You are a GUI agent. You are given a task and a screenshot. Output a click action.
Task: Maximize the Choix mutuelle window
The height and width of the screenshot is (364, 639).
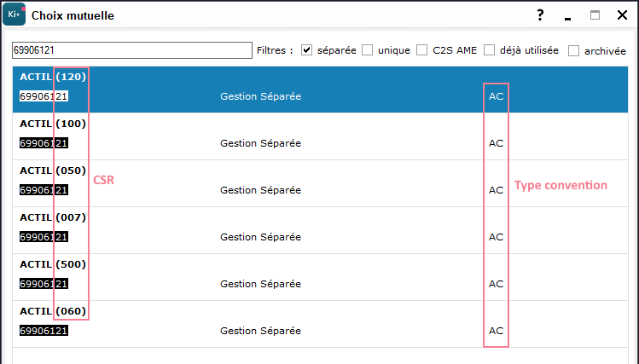[595, 15]
